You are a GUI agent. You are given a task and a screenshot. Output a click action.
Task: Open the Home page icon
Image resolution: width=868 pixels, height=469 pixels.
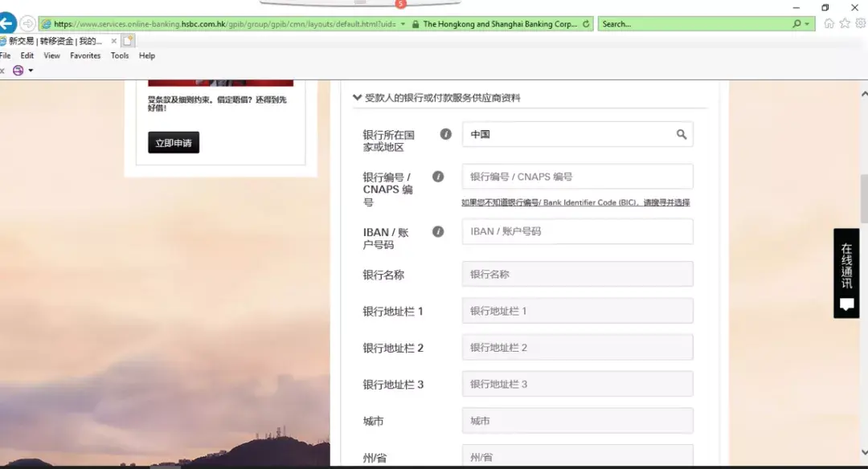coord(829,22)
